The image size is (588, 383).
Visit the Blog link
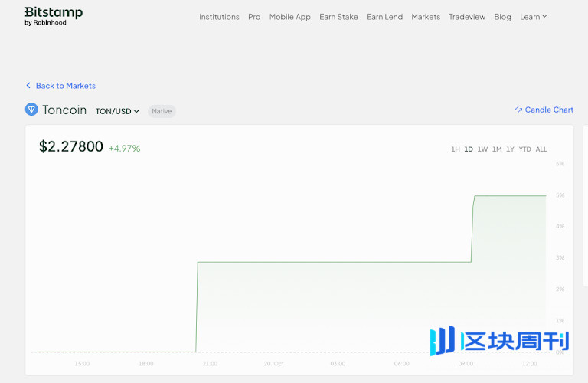(x=502, y=17)
